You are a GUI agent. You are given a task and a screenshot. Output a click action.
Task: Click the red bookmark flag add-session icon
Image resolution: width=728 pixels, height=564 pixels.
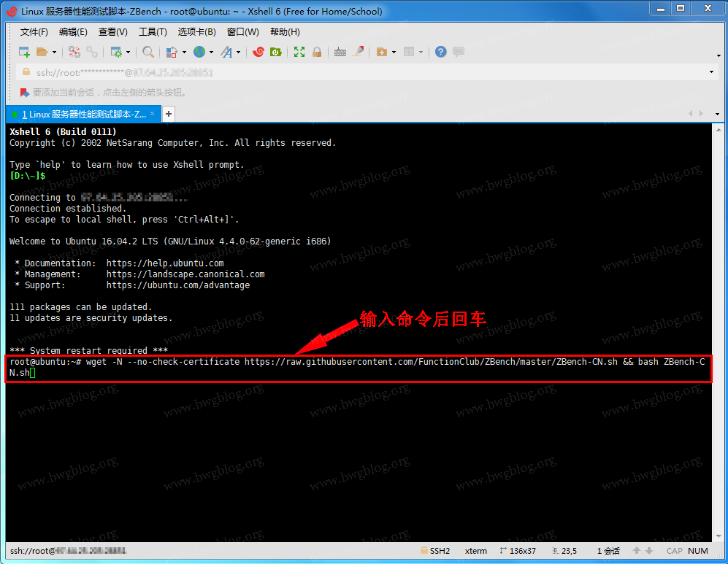pos(24,93)
